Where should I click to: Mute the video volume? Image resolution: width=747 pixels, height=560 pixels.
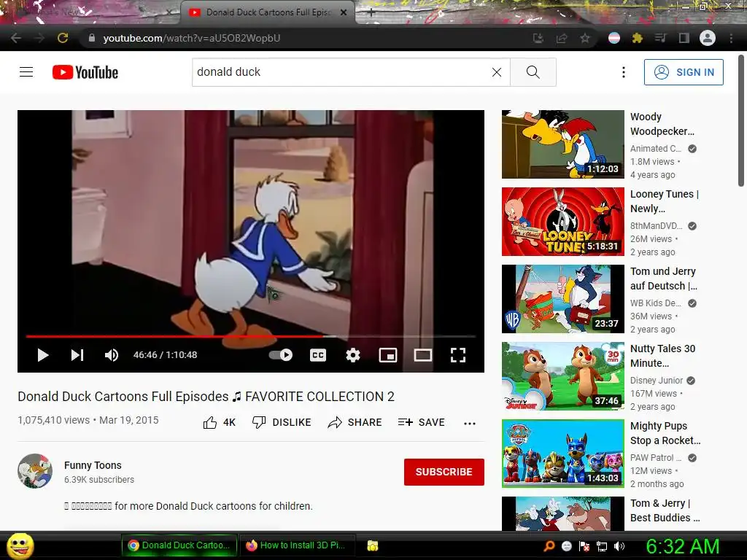coord(112,355)
